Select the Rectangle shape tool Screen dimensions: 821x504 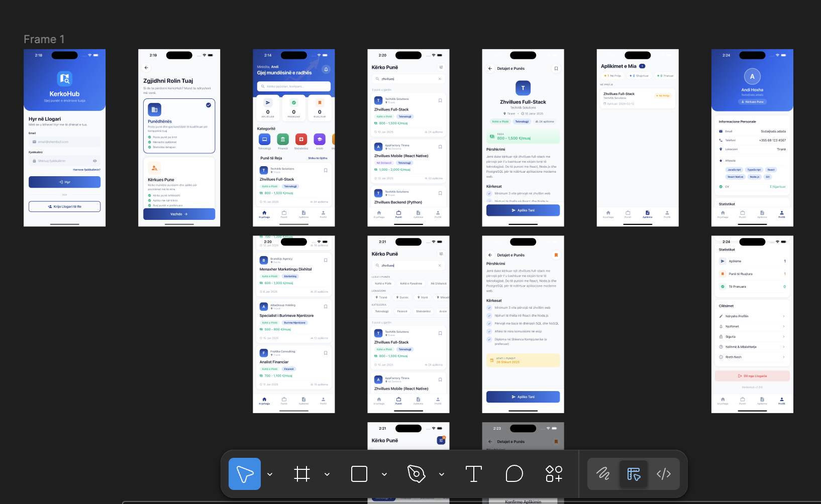(x=359, y=474)
